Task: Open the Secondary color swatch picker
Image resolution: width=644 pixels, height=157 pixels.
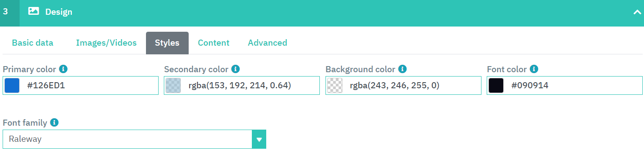Action: click(x=173, y=86)
